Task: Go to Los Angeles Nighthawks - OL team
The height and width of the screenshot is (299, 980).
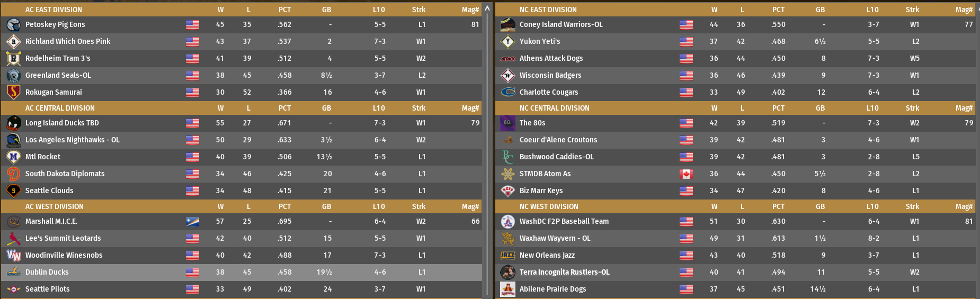Action: [73, 140]
